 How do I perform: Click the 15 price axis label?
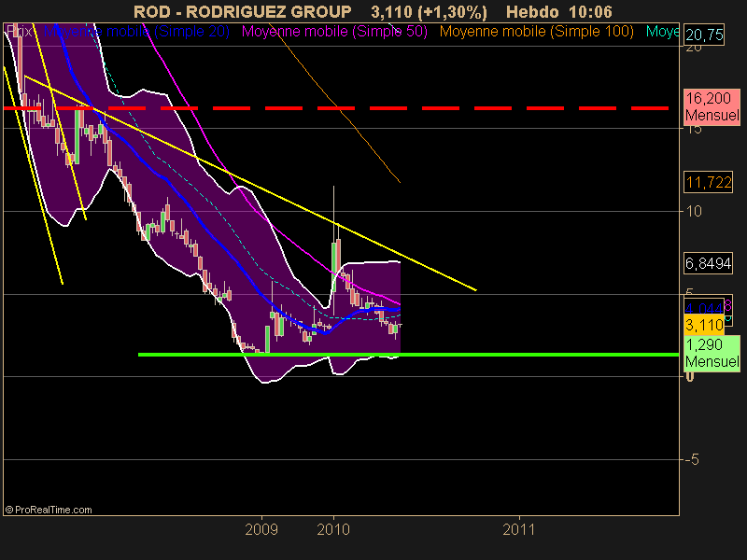point(694,129)
